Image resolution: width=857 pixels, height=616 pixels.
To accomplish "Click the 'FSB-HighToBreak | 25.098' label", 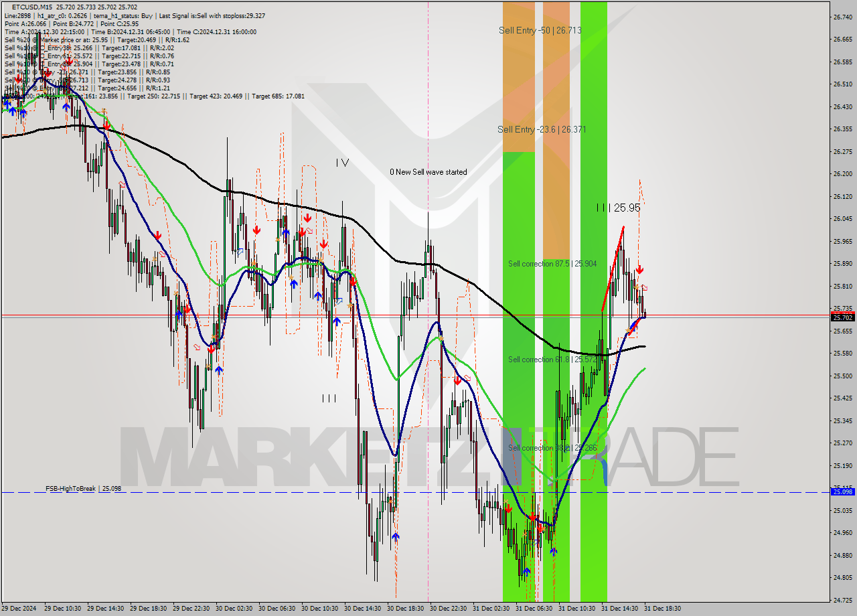I will coord(84,489).
